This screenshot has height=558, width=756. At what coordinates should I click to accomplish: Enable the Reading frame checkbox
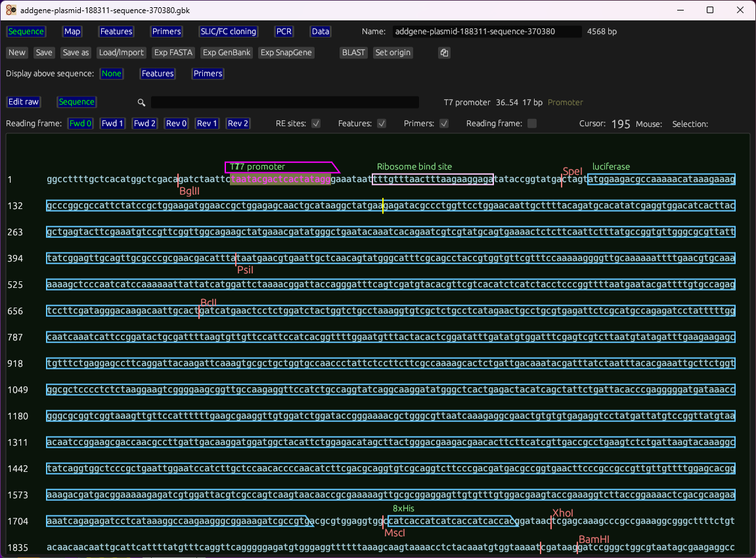tap(532, 124)
